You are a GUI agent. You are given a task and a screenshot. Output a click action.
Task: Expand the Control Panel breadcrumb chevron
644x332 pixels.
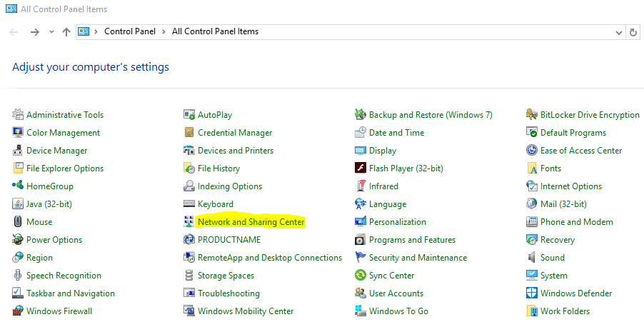click(98, 31)
